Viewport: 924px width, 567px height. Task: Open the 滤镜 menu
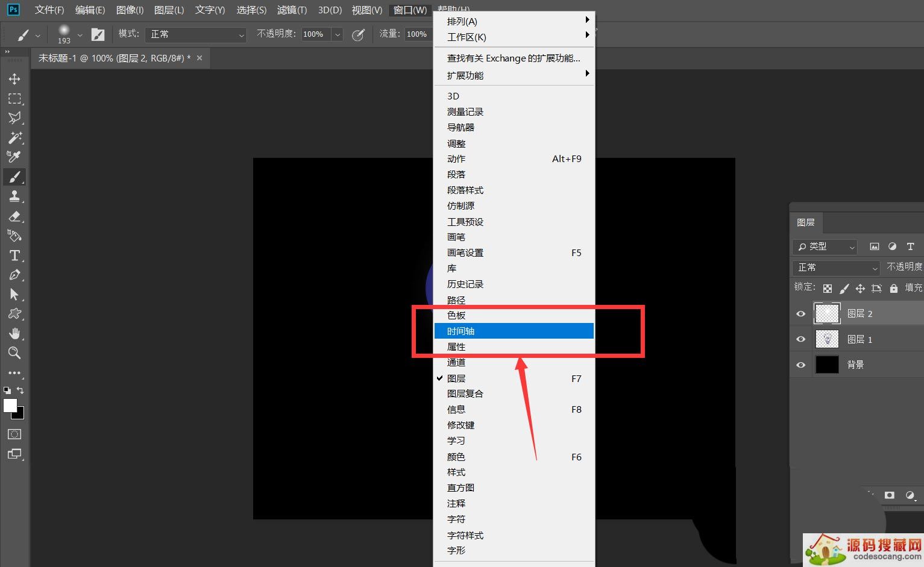coord(292,10)
